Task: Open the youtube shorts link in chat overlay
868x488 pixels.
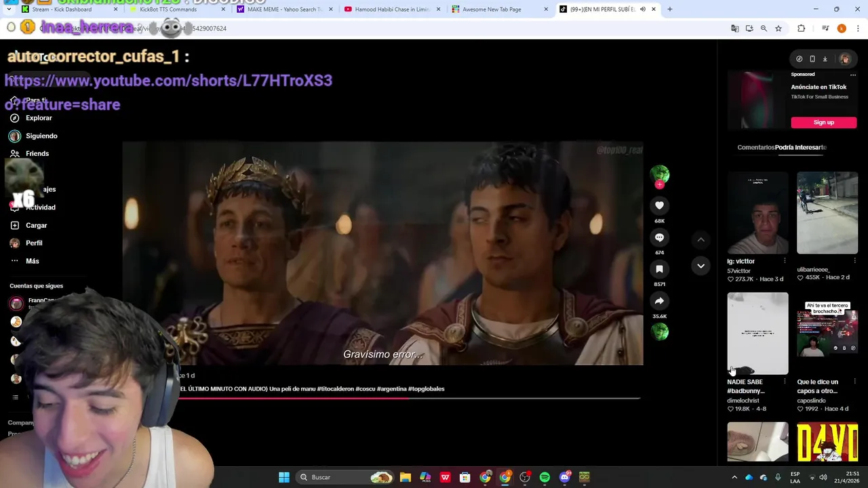Action: pos(168,92)
